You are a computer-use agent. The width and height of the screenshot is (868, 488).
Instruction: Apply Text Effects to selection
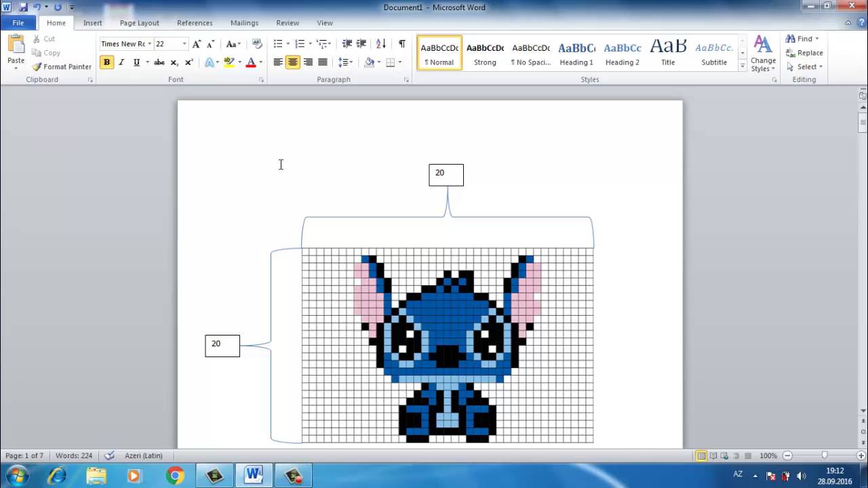coord(211,62)
